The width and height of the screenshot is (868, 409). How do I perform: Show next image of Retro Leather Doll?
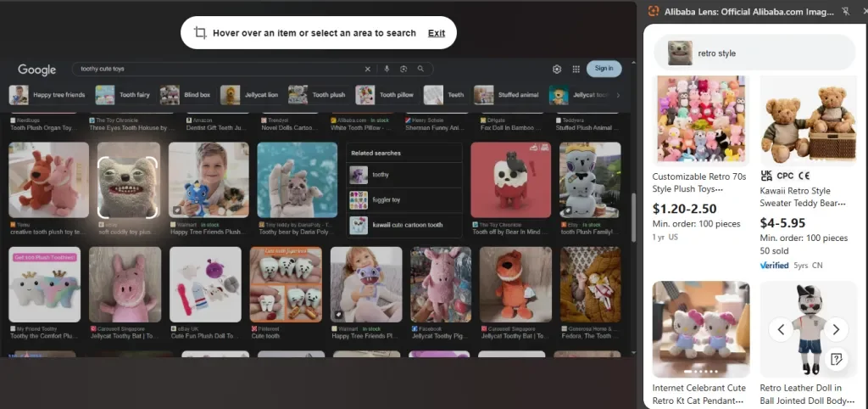(x=836, y=329)
